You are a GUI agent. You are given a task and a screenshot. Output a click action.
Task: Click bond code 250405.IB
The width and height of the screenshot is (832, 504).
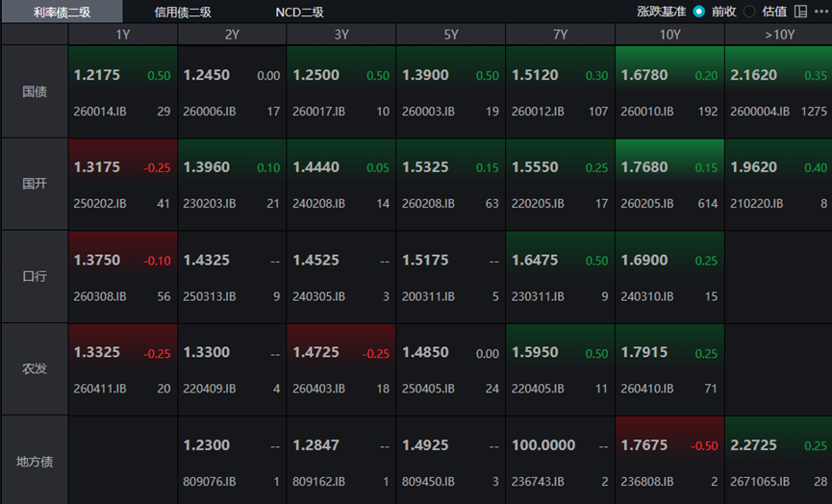tap(428, 389)
